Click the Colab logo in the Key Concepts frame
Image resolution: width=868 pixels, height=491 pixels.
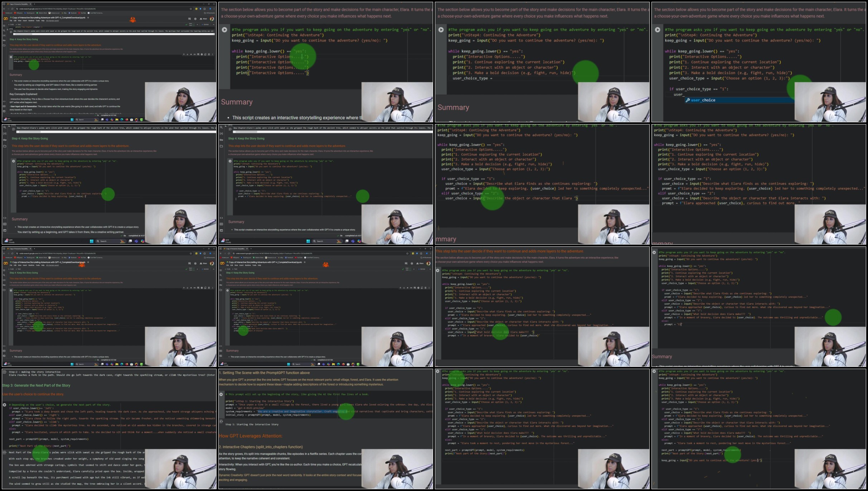pyautogui.click(x=6, y=19)
